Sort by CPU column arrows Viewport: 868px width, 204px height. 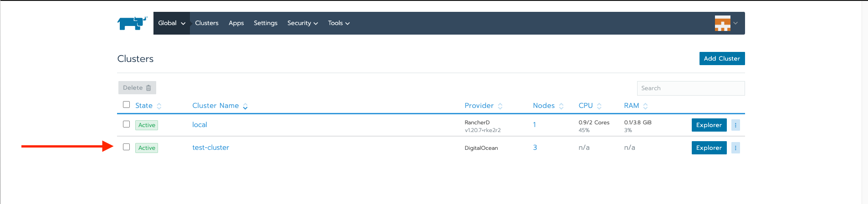599,106
